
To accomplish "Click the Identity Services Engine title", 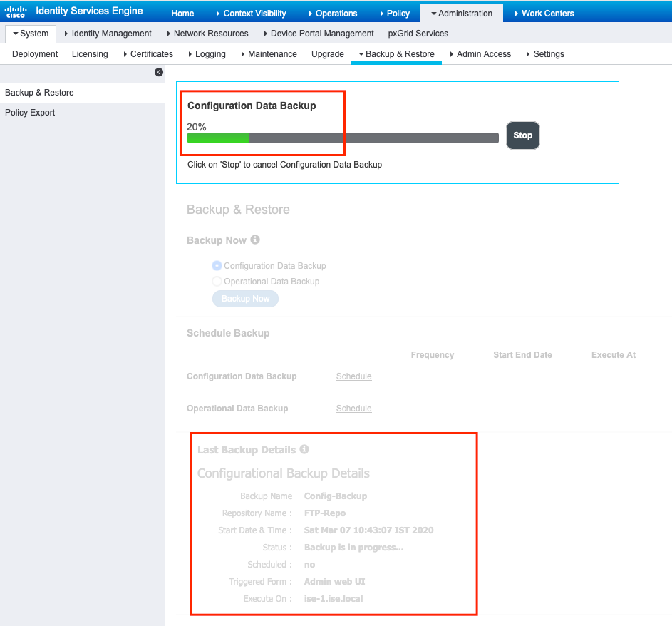I will coord(89,11).
